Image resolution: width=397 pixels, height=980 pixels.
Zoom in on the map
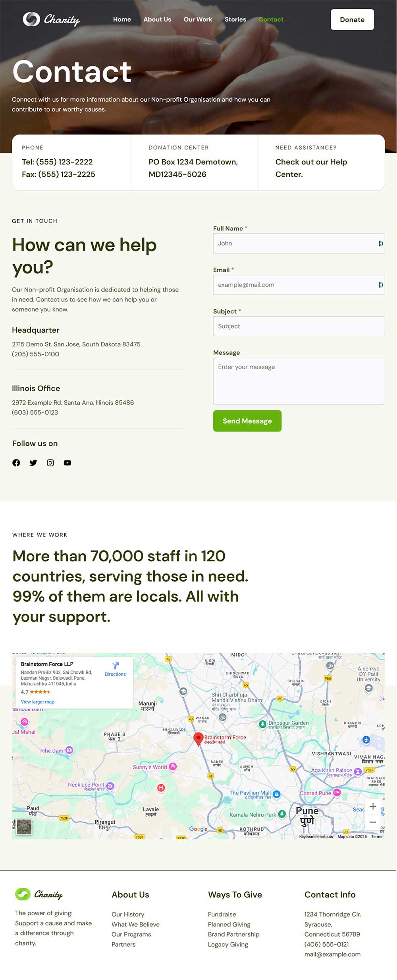point(373,806)
